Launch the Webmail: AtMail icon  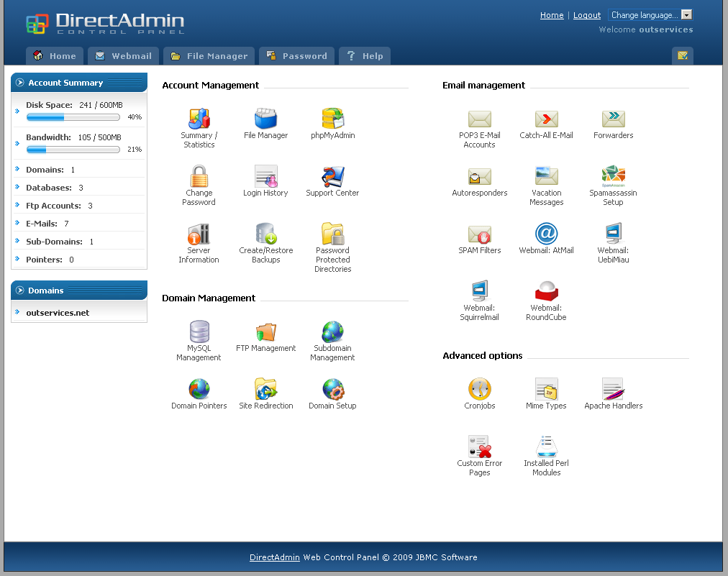click(x=547, y=234)
